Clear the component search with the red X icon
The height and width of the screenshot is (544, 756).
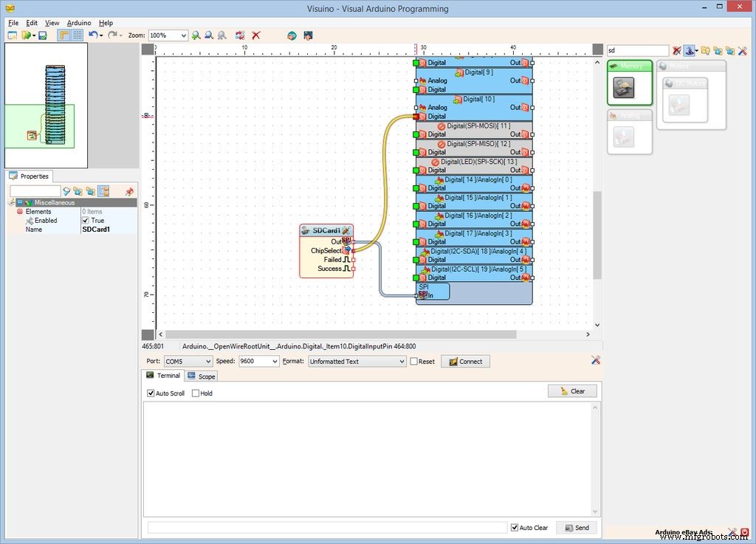[676, 50]
